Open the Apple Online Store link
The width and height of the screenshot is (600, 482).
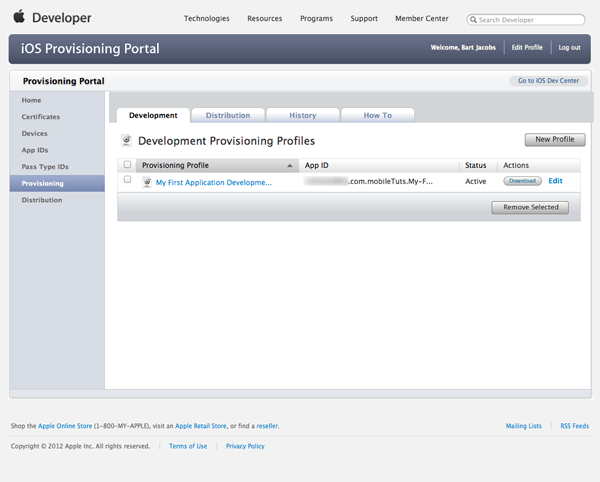coord(65,426)
